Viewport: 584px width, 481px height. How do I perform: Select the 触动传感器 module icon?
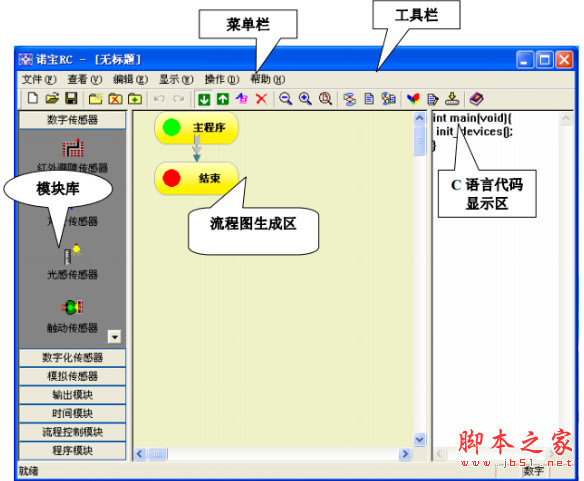point(73,307)
